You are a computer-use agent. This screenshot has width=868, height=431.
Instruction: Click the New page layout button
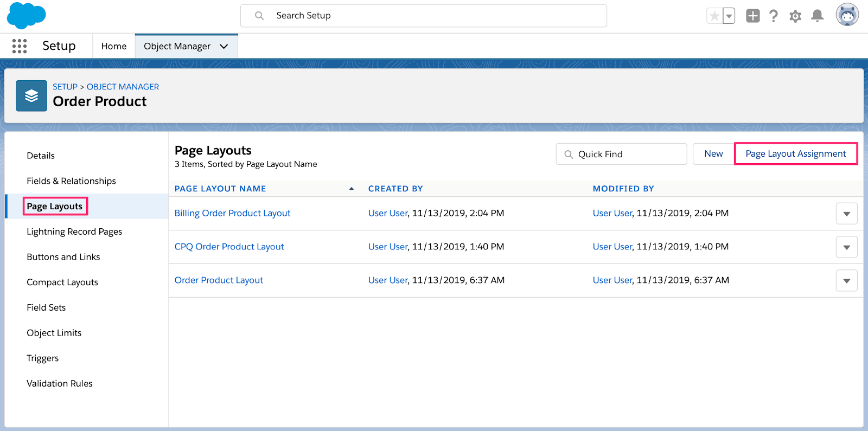(x=713, y=154)
